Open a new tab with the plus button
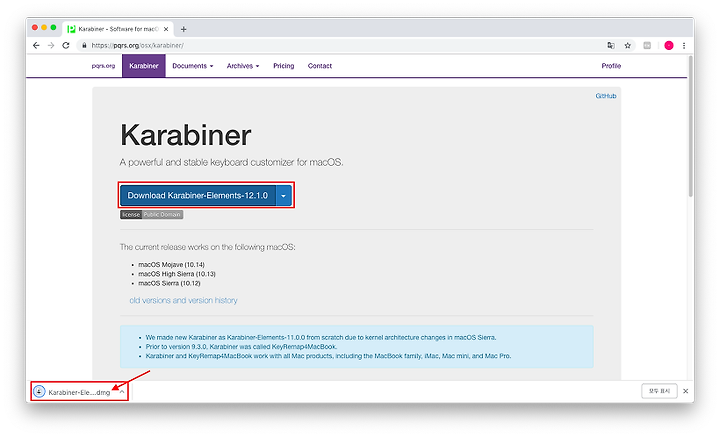 click(183, 29)
